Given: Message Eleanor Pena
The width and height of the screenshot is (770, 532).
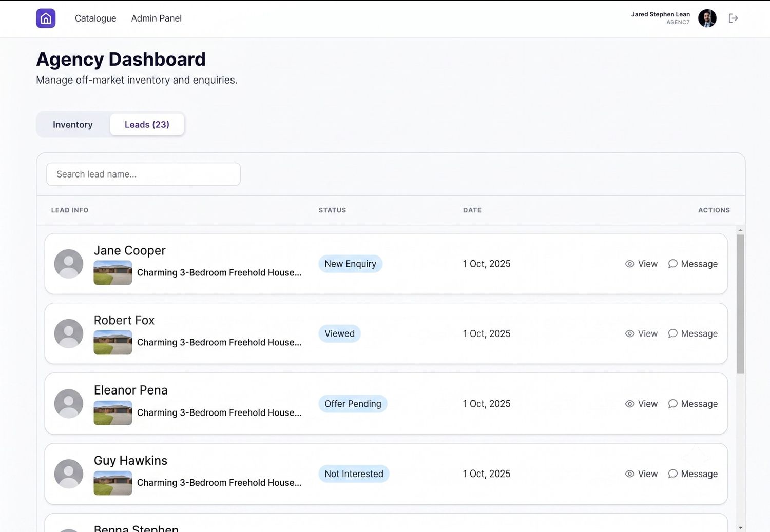Looking at the screenshot, I should click(692, 404).
